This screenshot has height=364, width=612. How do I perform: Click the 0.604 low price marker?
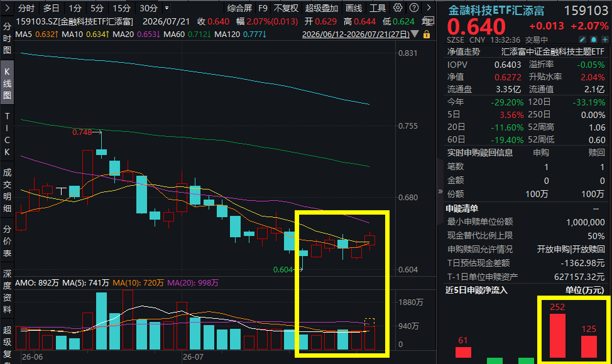pos(283,270)
